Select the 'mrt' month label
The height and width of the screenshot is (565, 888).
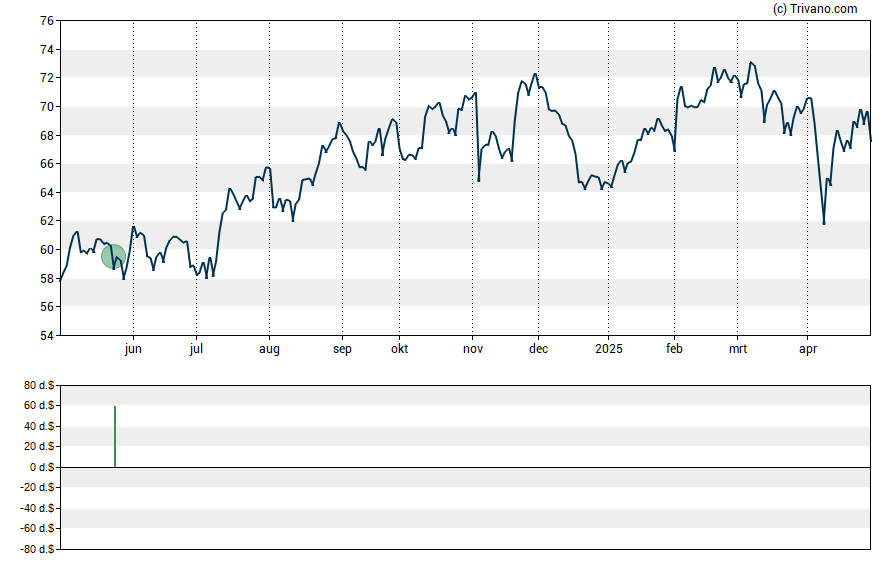coord(738,349)
